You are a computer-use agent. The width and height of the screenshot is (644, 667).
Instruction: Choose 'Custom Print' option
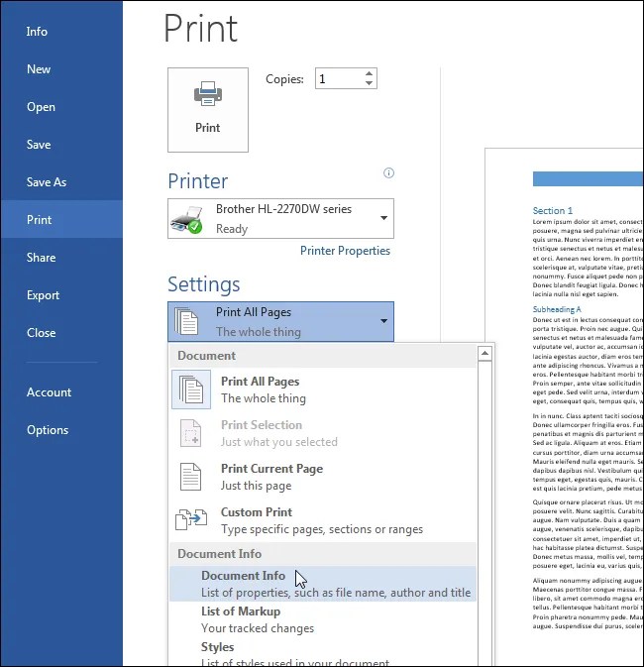coord(323,519)
